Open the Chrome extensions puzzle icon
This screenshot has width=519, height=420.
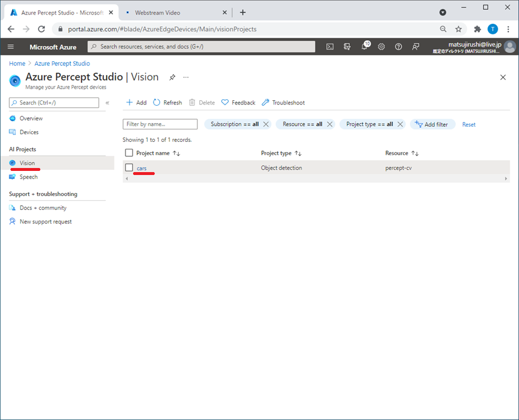(478, 29)
